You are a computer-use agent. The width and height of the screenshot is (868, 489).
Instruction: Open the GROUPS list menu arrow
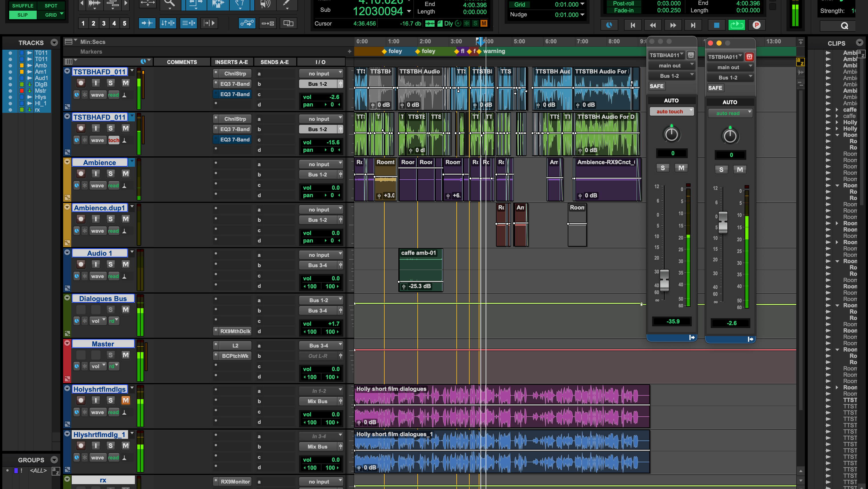click(x=54, y=460)
